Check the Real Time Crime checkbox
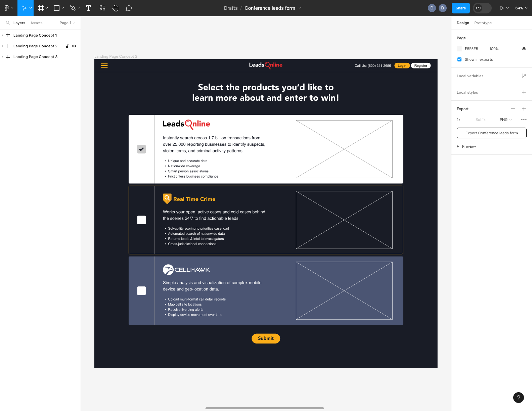532x411 pixels. [141, 220]
